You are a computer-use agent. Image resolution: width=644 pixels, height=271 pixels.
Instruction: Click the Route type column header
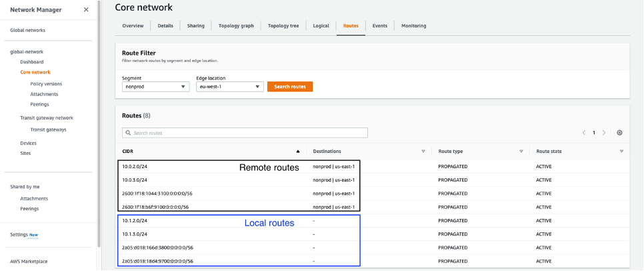point(451,152)
